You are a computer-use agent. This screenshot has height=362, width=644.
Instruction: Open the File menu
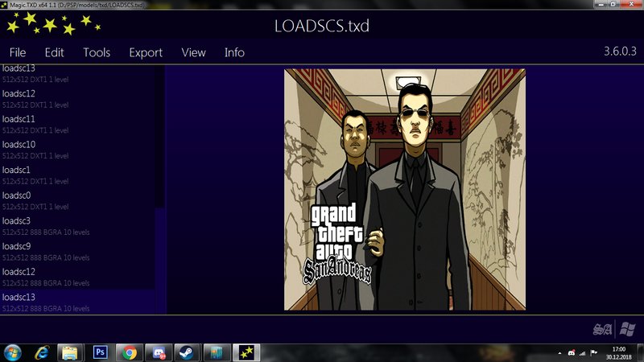(18, 52)
